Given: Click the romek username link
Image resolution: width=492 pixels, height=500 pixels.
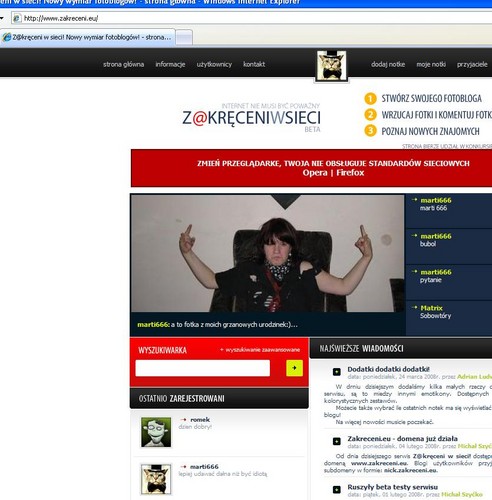Looking at the screenshot, I should [x=200, y=419].
